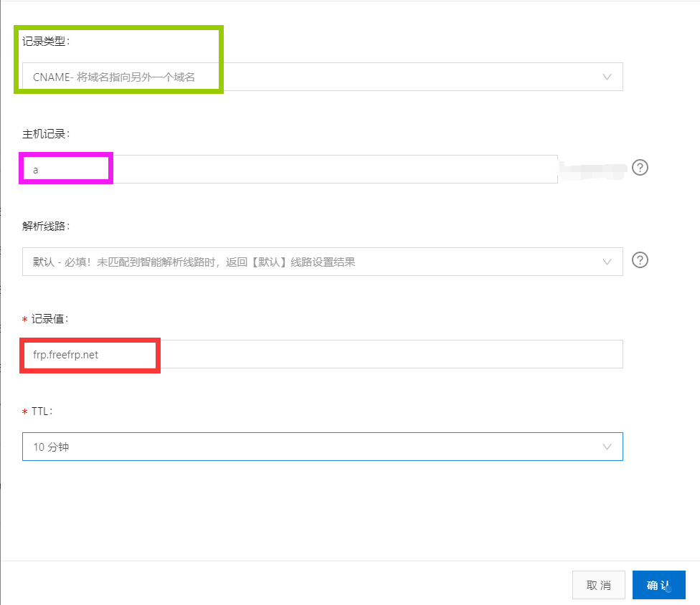Click the blurred domain suffix text
Image resolution: width=700 pixels, height=605 pixels.
pyautogui.click(x=594, y=171)
